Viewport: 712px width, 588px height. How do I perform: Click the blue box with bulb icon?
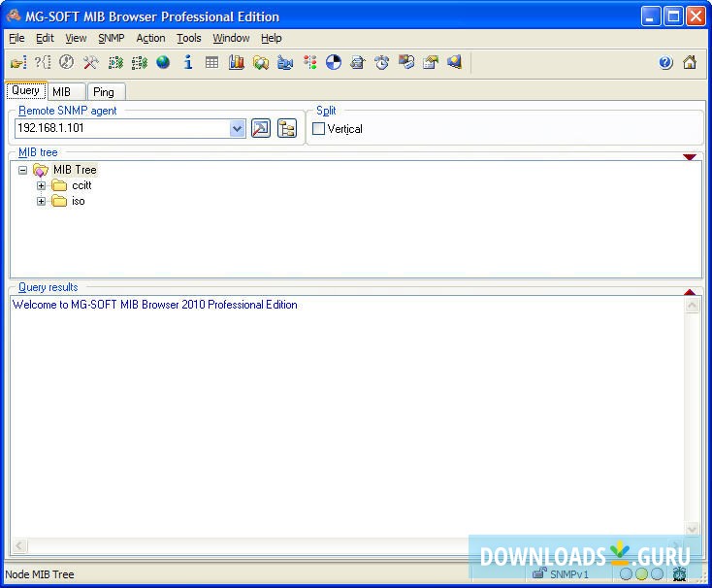coord(455,62)
